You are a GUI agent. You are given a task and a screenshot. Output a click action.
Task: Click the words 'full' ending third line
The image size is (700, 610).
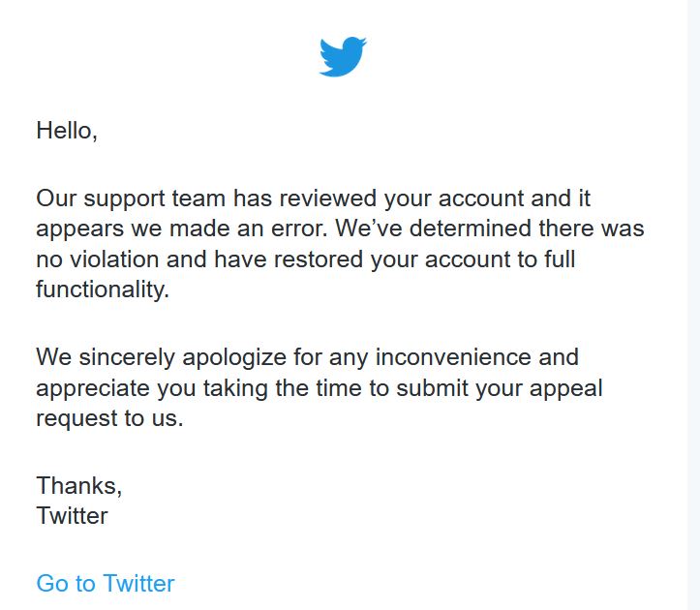click(x=560, y=259)
